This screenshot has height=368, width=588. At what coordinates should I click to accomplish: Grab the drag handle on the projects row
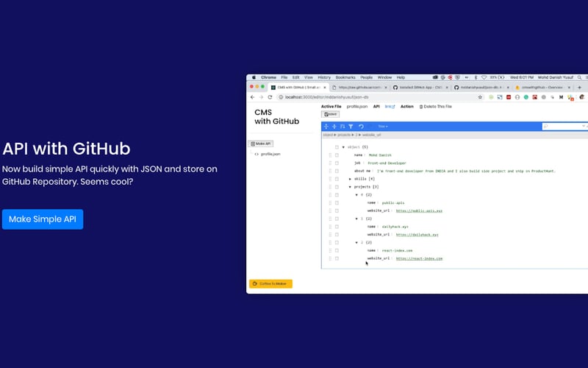pos(330,187)
